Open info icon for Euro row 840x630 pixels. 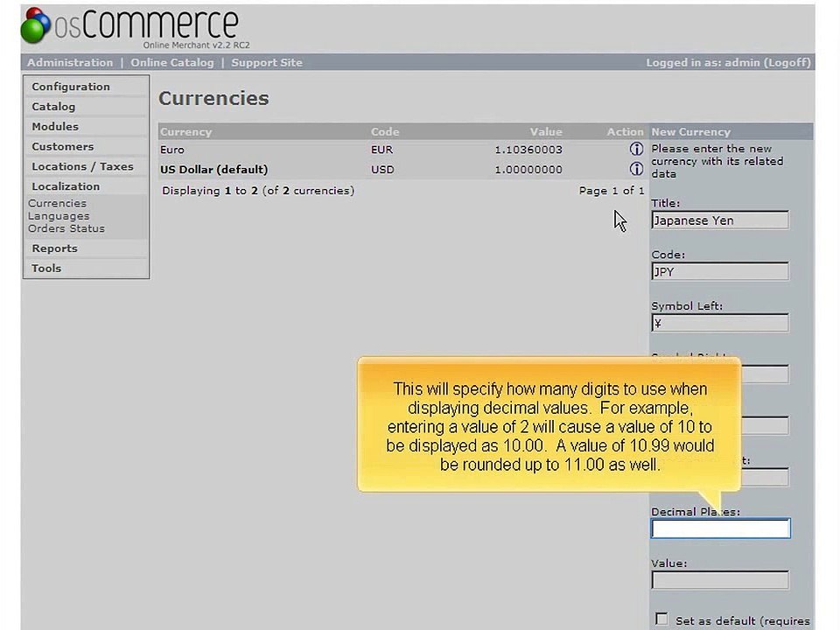(636, 149)
